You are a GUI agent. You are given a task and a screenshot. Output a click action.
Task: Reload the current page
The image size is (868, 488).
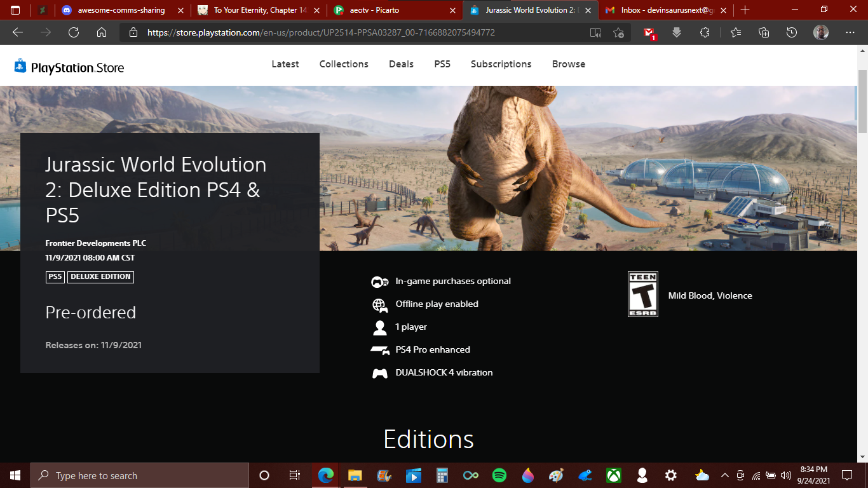coord(74,32)
